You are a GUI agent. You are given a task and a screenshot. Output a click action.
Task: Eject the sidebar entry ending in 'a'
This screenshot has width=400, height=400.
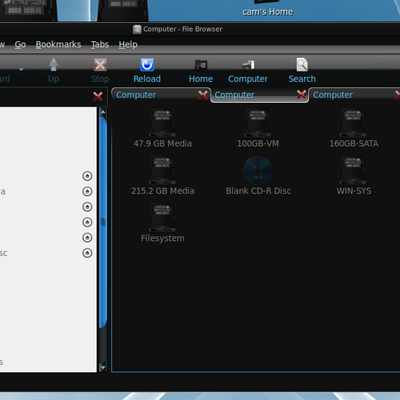(x=87, y=191)
